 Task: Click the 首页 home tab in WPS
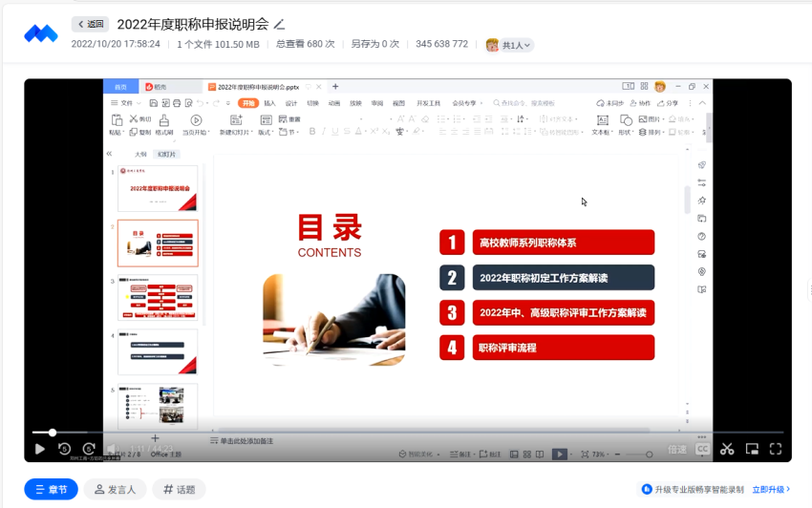120,87
